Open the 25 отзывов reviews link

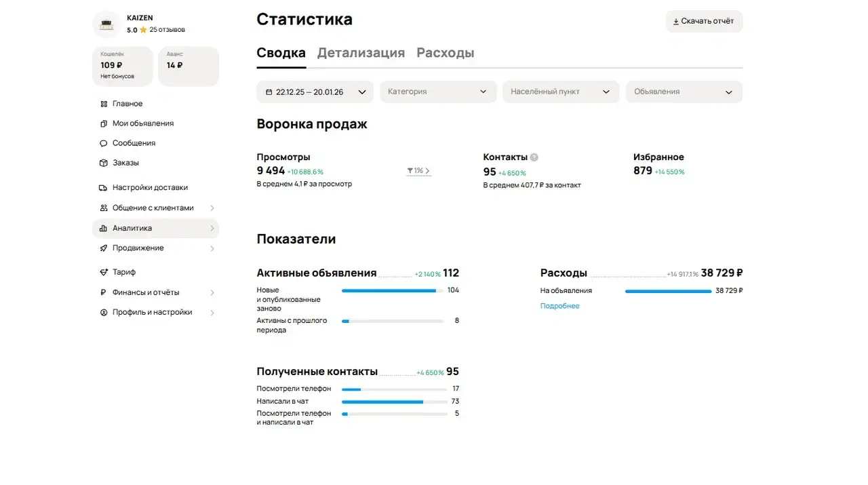click(x=167, y=30)
